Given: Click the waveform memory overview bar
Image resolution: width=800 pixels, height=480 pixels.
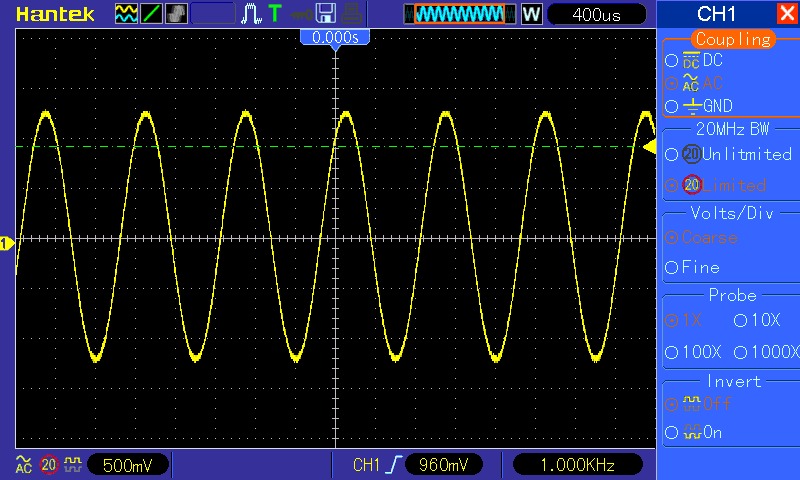Looking at the screenshot, I should pyautogui.click(x=460, y=14).
